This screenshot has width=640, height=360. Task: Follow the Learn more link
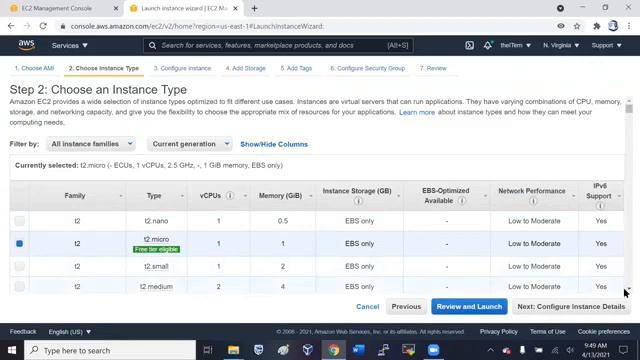point(417,112)
